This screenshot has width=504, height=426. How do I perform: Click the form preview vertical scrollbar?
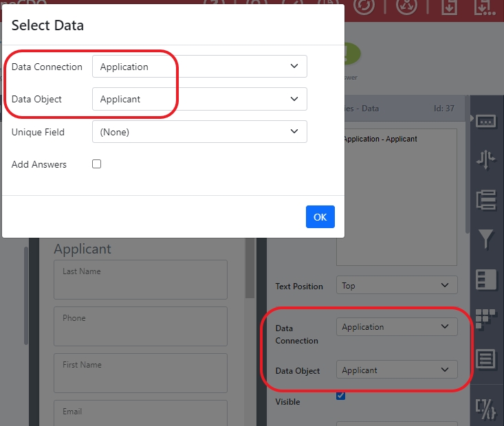pos(250,268)
